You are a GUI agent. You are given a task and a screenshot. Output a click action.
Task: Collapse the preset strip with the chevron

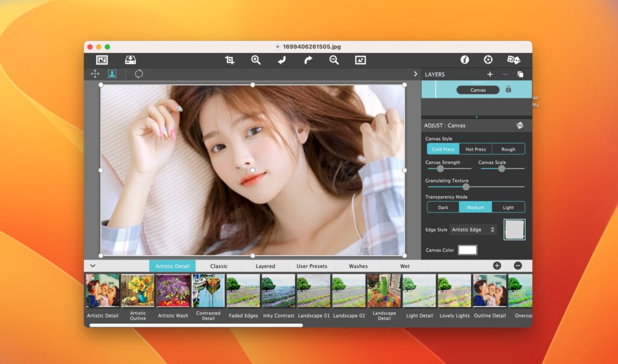(92, 266)
